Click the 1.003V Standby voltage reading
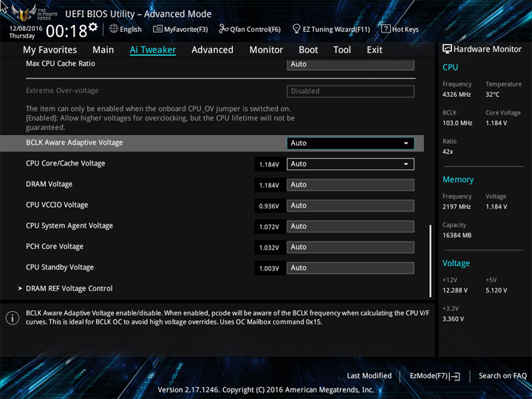The image size is (532, 399). click(x=269, y=268)
